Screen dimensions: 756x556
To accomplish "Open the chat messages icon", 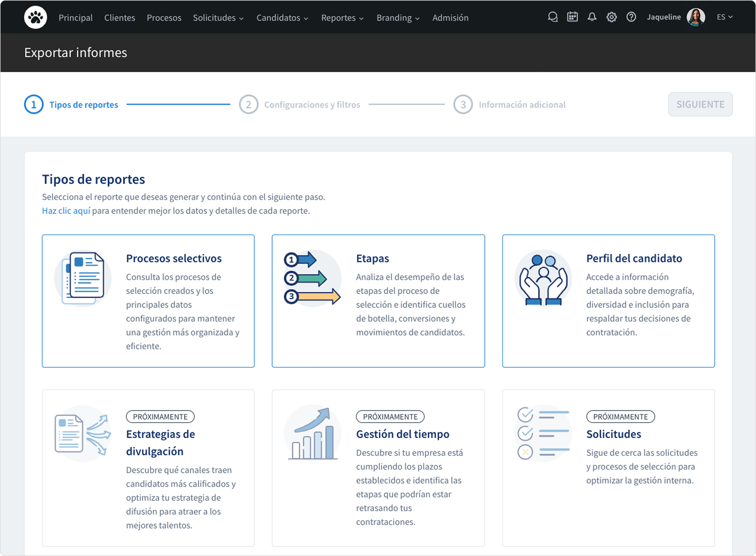I will click(552, 17).
